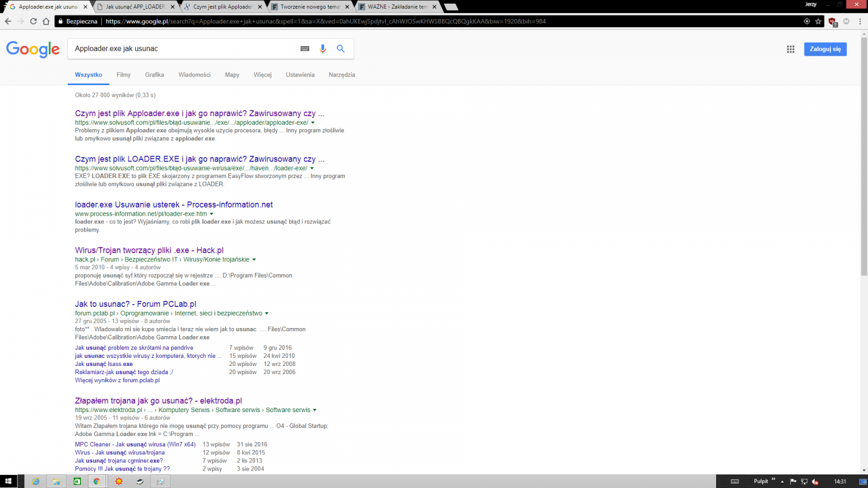Open the on-screen keyboard icon in the search box
This screenshot has height=488, width=868.
click(305, 49)
